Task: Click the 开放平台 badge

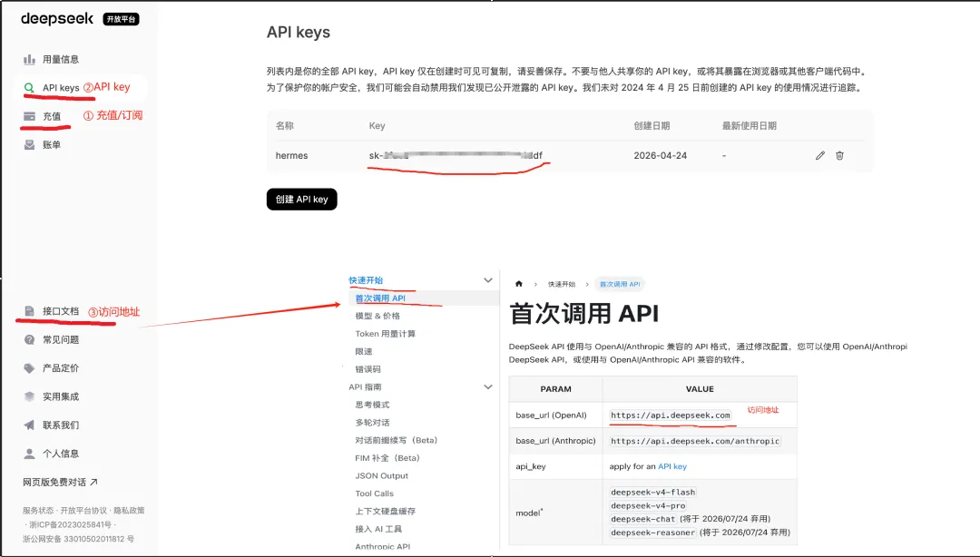Action: (122, 19)
